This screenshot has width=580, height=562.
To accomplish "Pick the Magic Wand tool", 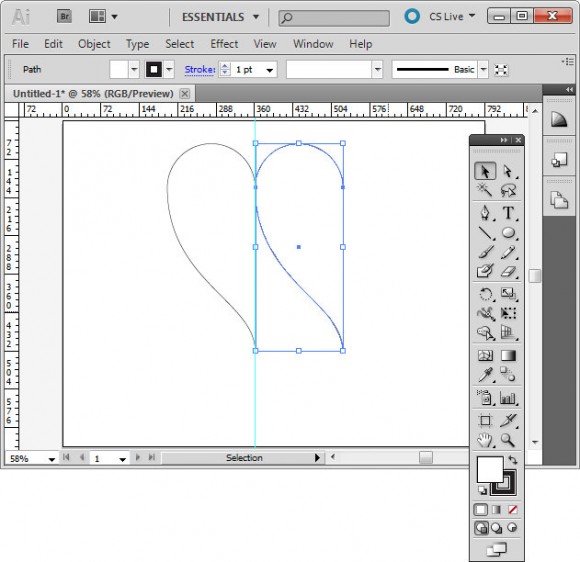I will point(485,190).
